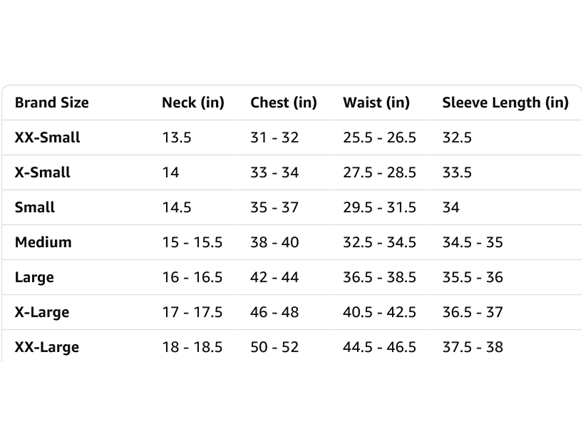
Task: Select the Large chest value 42 - 44
Action: coord(274,277)
